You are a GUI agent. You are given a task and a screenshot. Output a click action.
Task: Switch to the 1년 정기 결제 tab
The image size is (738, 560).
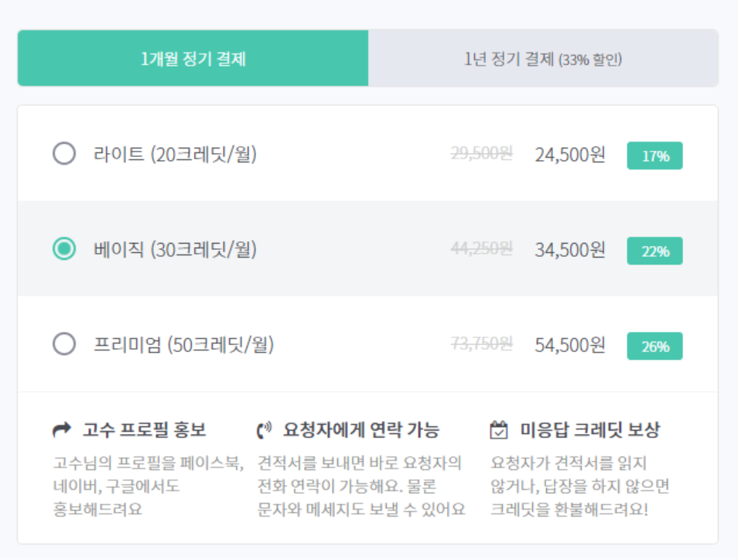click(543, 59)
